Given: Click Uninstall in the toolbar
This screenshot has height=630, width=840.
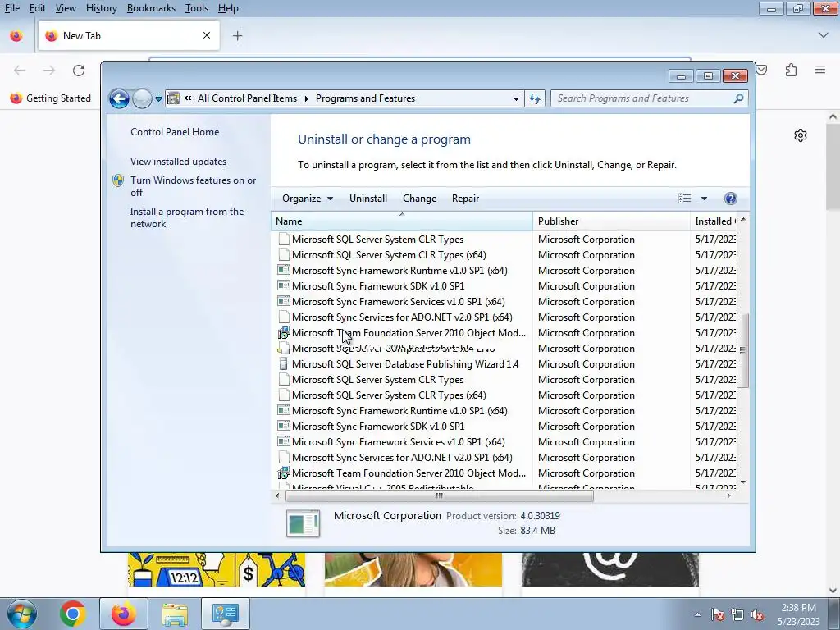Looking at the screenshot, I should (x=368, y=199).
